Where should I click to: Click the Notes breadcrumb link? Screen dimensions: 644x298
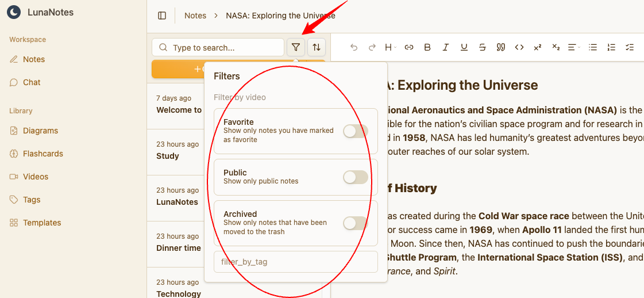point(195,16)
